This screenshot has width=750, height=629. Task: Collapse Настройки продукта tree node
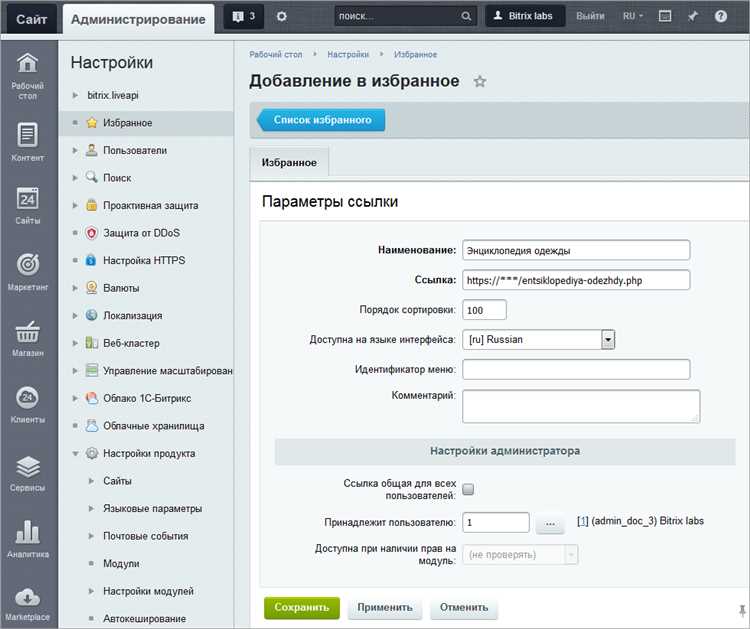(75, 453)
